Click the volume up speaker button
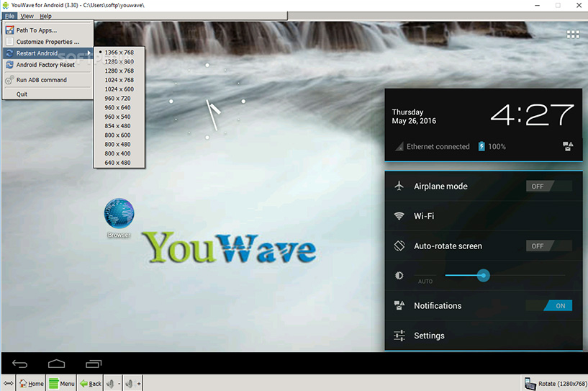Image resolution: width=588 pixels, height=391 pixels. pos(133,384)
